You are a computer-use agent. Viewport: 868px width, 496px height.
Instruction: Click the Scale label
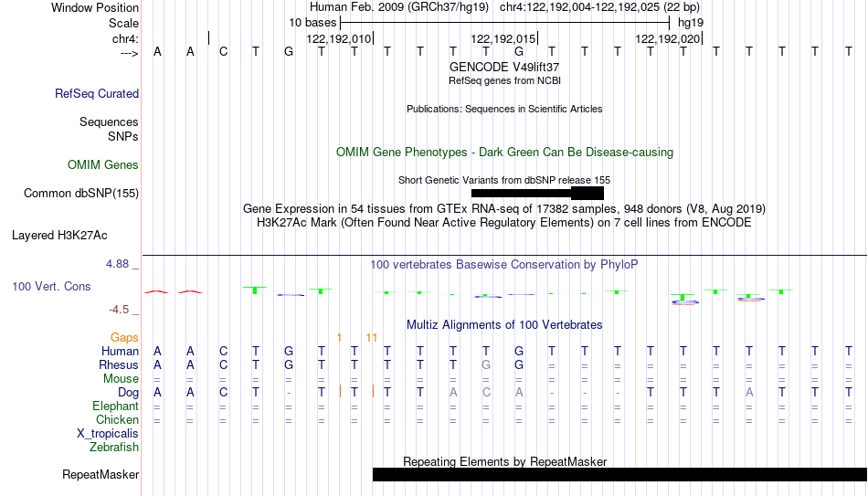[123, 23]
